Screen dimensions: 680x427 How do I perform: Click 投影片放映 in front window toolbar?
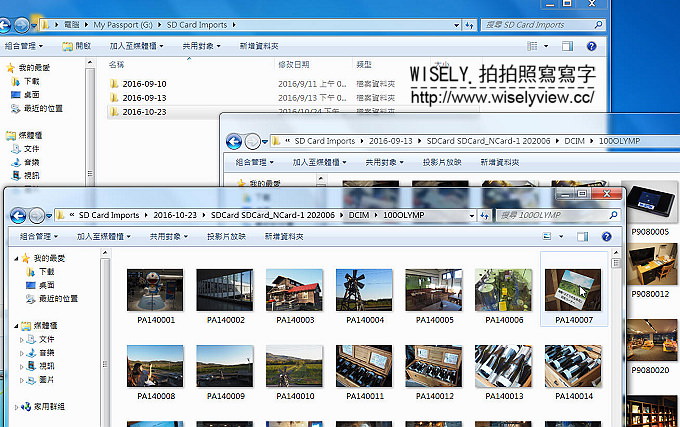tap(226, 237)
